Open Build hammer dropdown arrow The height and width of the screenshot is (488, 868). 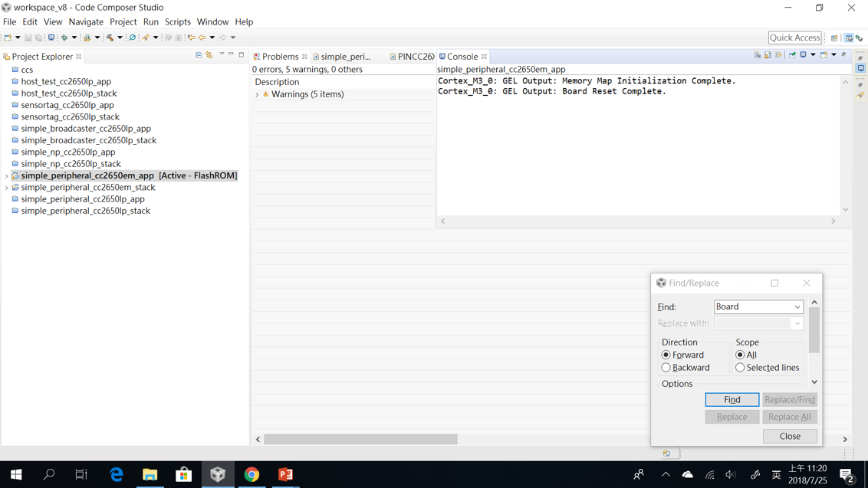(x=120, y=38)
